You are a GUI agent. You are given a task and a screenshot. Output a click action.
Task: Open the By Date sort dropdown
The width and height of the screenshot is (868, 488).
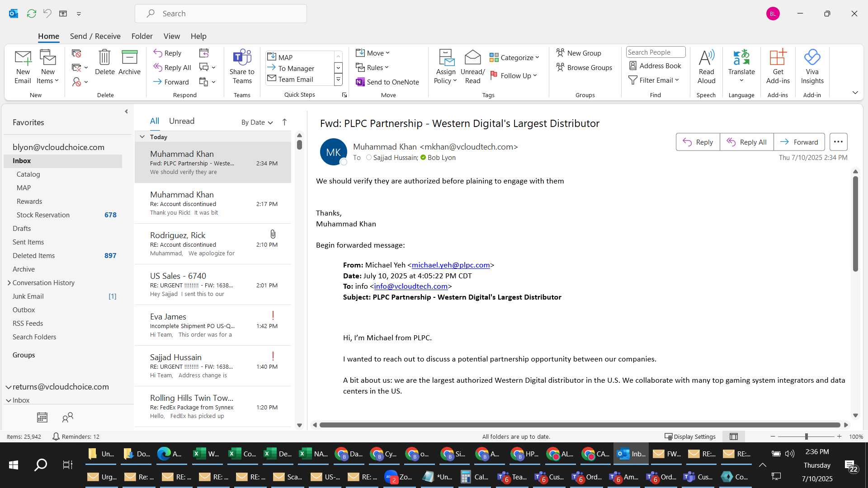click(x=257, y=122)
